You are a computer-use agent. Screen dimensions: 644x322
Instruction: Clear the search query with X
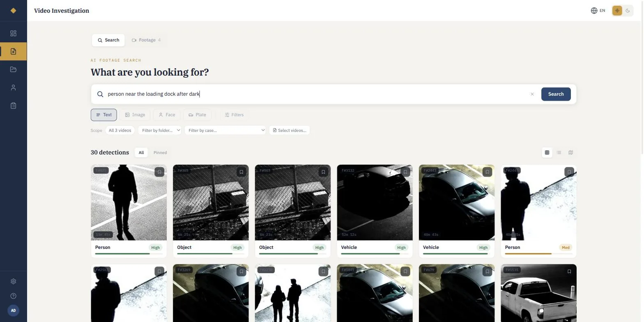click(x=532, y=94)
